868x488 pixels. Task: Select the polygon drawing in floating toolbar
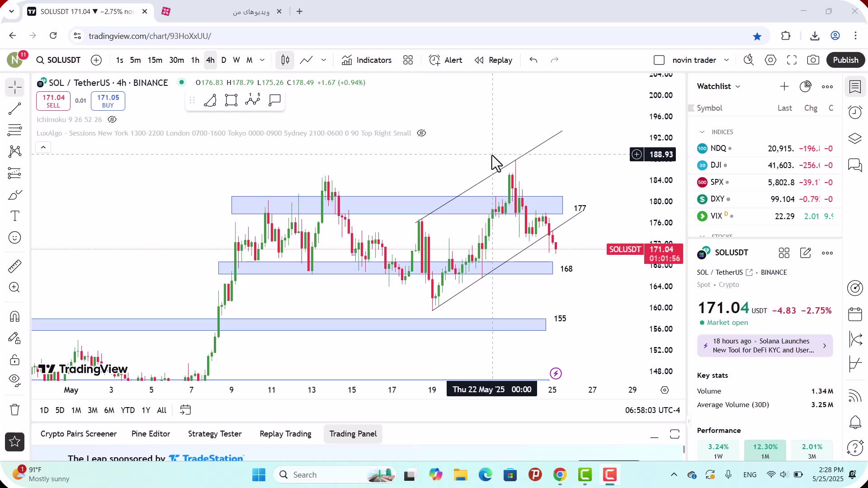click(x=210, y=100)
